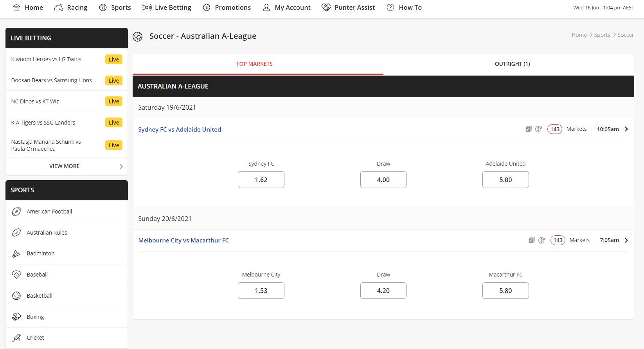Image resolution: width=644 pixels, height=349 pixels.
Task: Click the American Football sport icon
Action: pyautogui.click(x=16, y=212)
